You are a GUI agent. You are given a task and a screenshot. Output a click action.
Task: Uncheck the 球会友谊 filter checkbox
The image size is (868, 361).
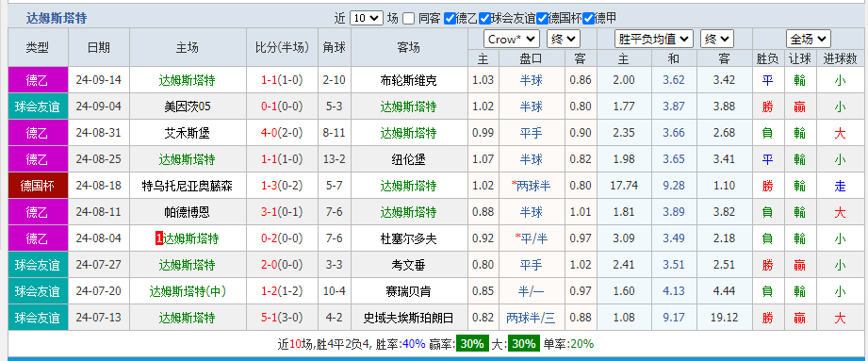pos(485,18)
